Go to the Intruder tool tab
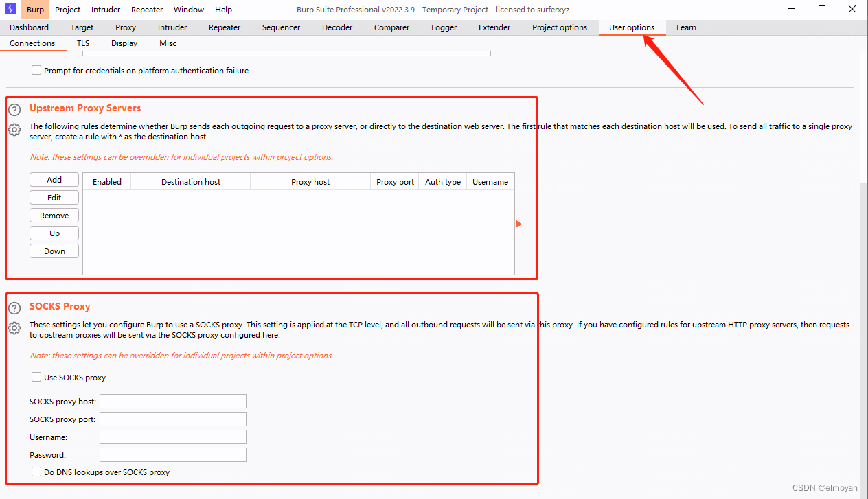The width and height of the screenshot is (868, 499). pyautogui.click(x=172, y=27)
